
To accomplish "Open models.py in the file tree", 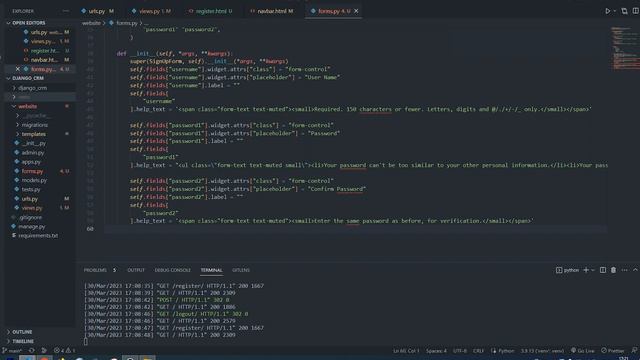I will click(x=34, y=180).
